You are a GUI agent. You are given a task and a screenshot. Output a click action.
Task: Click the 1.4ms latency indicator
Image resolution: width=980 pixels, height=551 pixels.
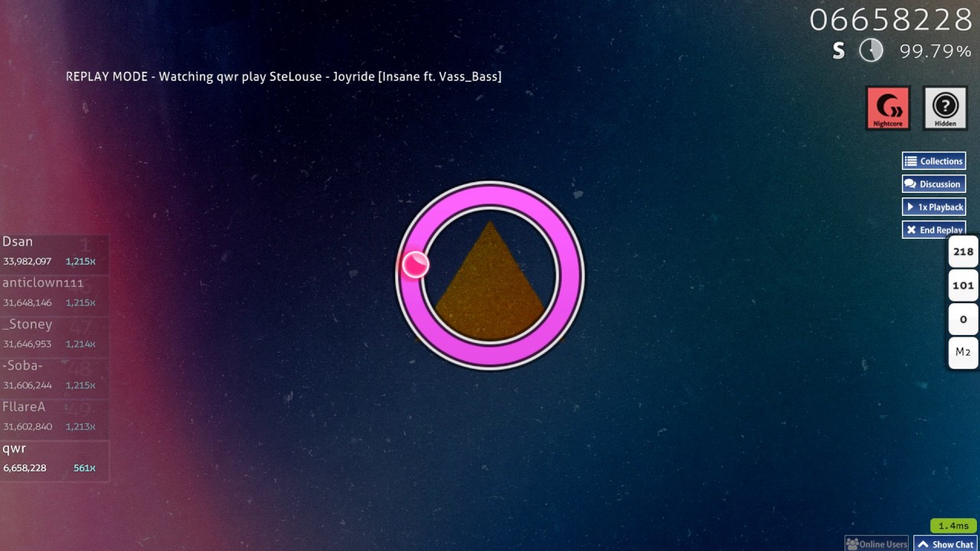tap(953, 526)
